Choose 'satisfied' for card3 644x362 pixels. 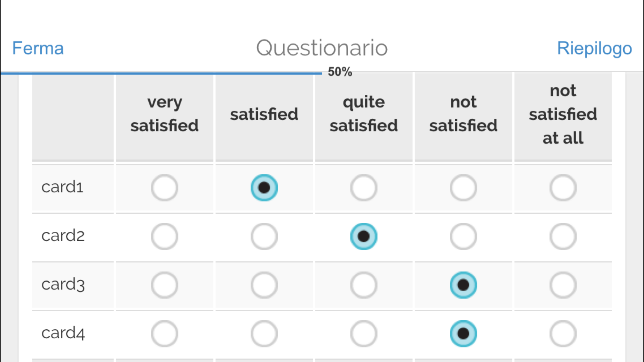tap(264, 285)
